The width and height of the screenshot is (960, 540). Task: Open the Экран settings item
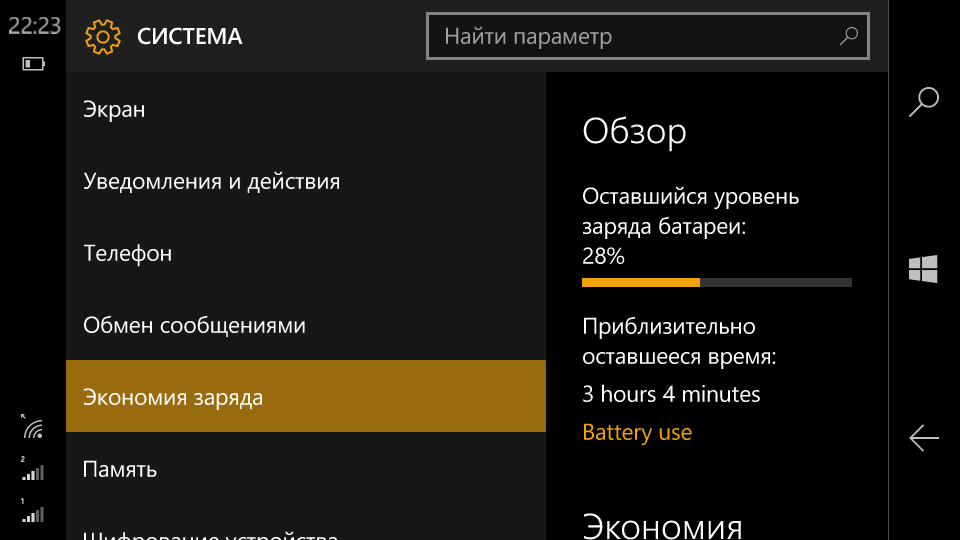(x=306, y=109)
